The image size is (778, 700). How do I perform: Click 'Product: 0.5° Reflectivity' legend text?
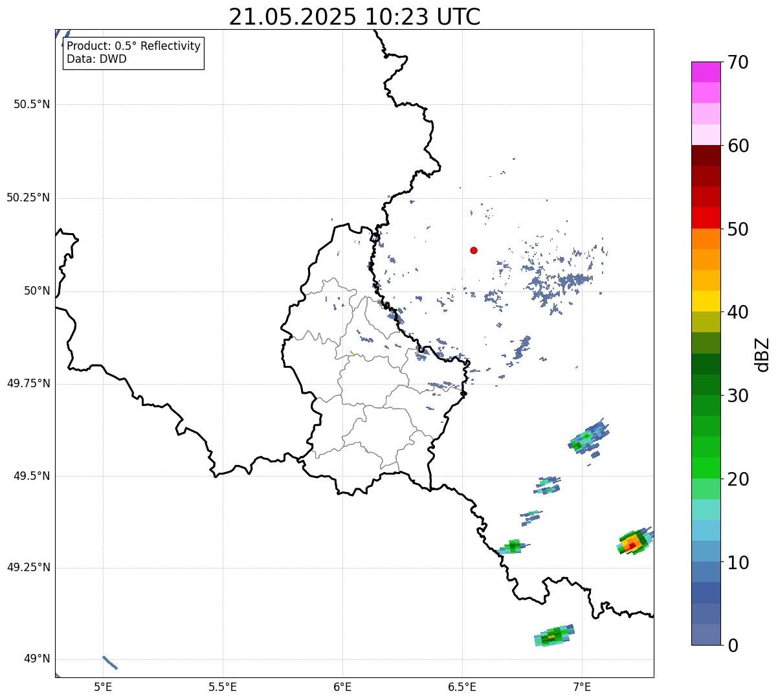[x=134, y=46]
